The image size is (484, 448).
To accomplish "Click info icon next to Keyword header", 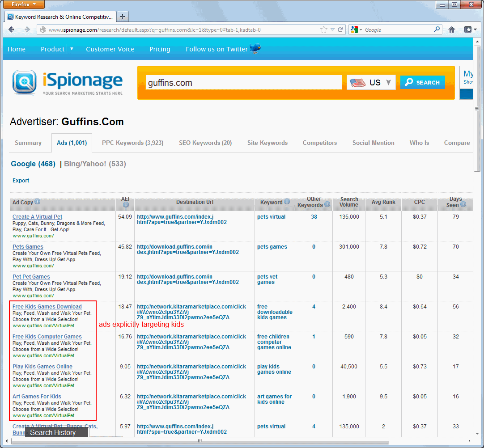I will point(287,202).
